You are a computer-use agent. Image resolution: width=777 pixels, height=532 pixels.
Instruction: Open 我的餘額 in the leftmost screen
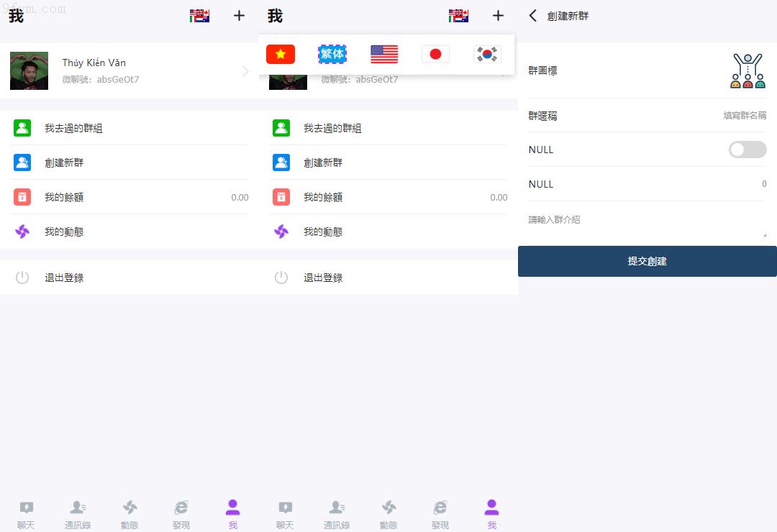[x=64, y=197]
